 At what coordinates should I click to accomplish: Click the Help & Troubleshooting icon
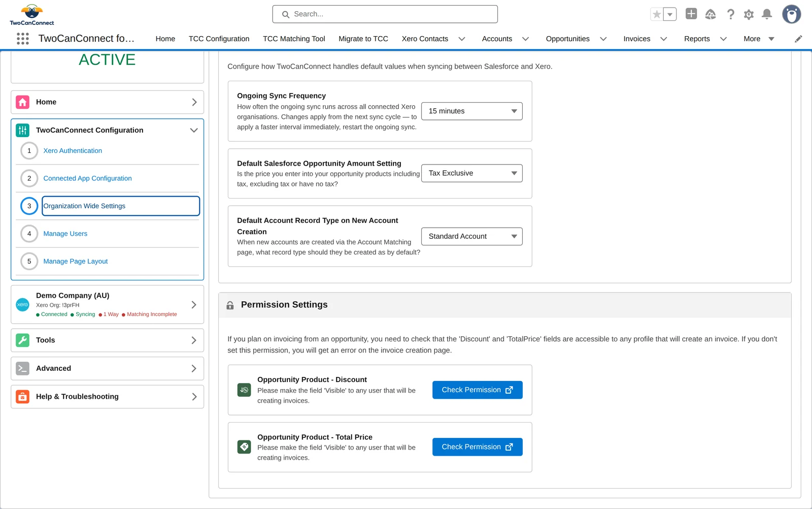[x=23, y=397]
